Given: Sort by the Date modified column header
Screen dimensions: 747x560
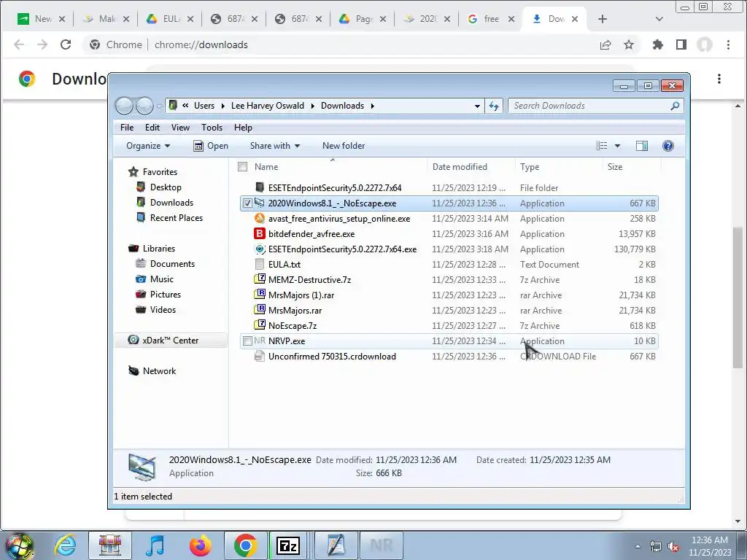Looking at the screenshot, I should click(471, 167).
